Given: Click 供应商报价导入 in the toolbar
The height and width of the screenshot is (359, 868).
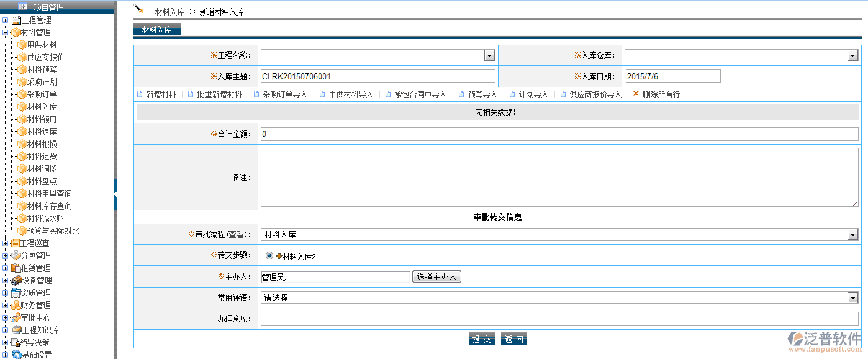Looking at the screenshot, I should coord(595,94).
